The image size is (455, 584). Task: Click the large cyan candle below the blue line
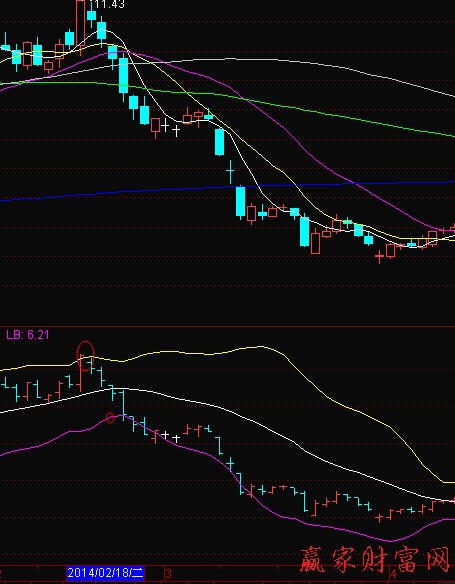[x=241, y=201]
